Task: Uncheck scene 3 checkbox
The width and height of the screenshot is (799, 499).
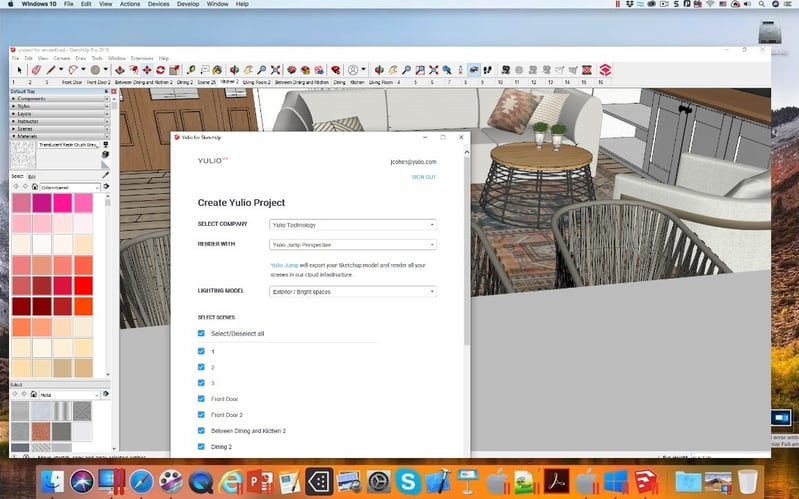Action: pos(201,383)
